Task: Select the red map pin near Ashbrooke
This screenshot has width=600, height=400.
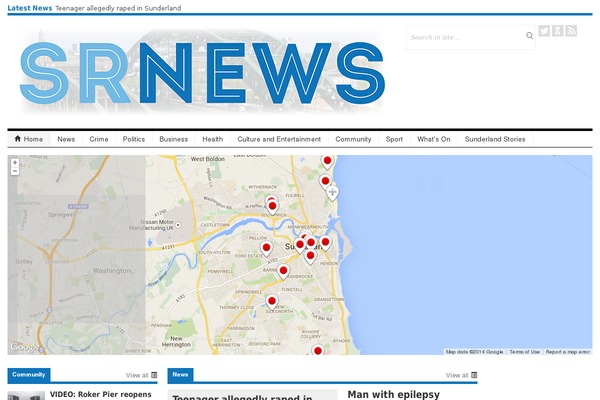Action: (x=283, y=272)
